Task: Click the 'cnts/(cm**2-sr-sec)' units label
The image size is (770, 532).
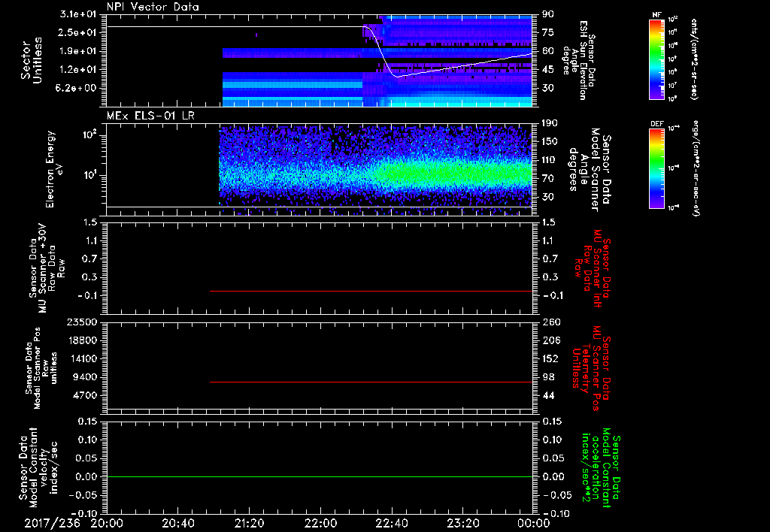Action: coord(694,59)
